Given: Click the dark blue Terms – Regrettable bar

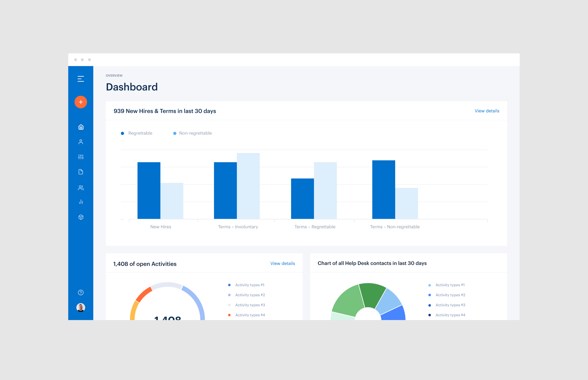Looking at the screenshot, I should (x=303, y=199).
